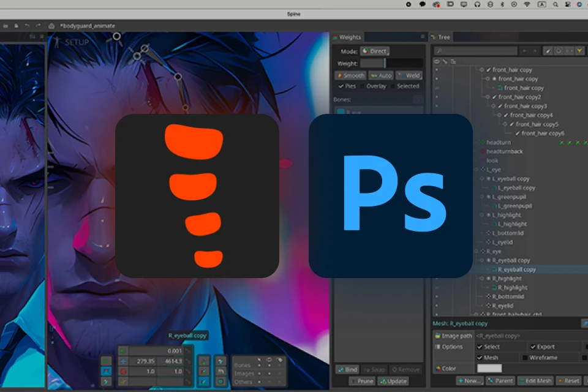Switch to the Tree panel tab

441,37
